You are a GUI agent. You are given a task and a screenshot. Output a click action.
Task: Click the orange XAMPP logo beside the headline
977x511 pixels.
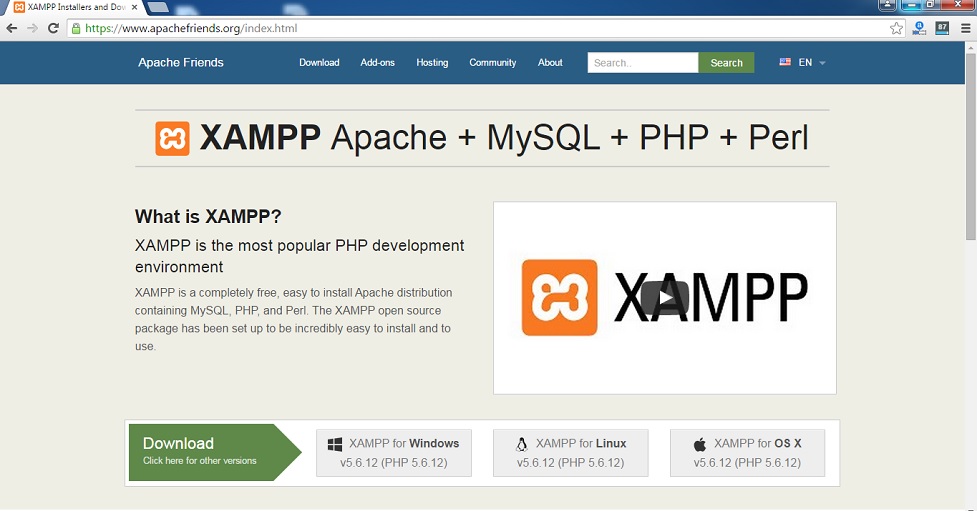173,138
